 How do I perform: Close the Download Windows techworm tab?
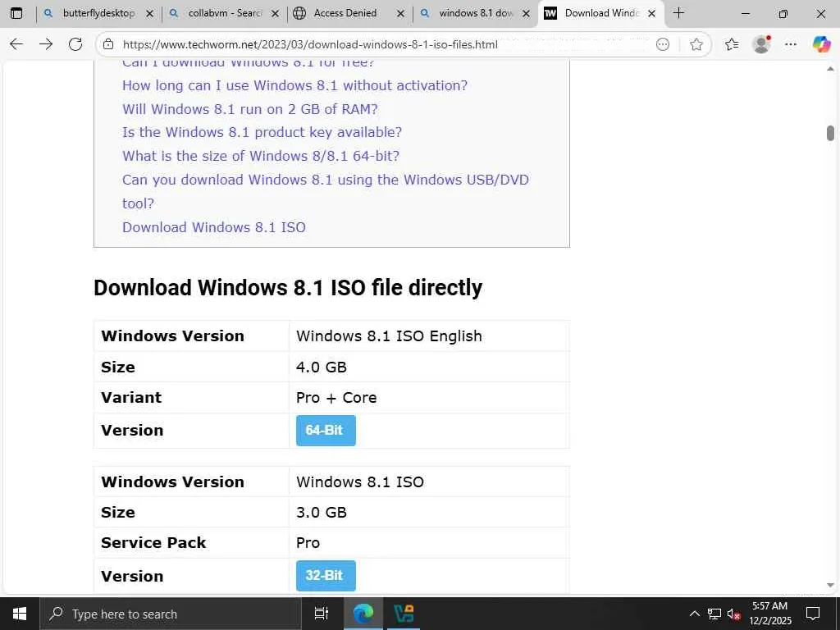click(652, 14)
